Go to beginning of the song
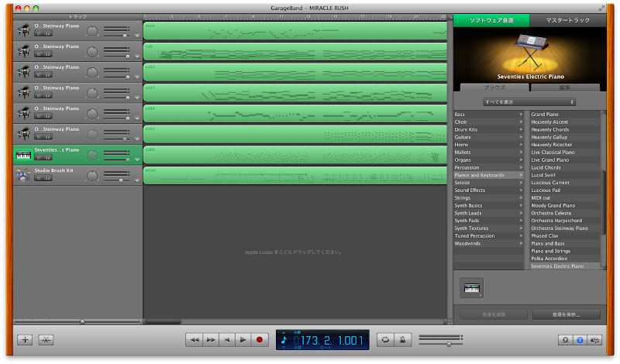Image resolution: width=620 pixels, height=364 pixels. pyautogui.click(x=227, y=339)
